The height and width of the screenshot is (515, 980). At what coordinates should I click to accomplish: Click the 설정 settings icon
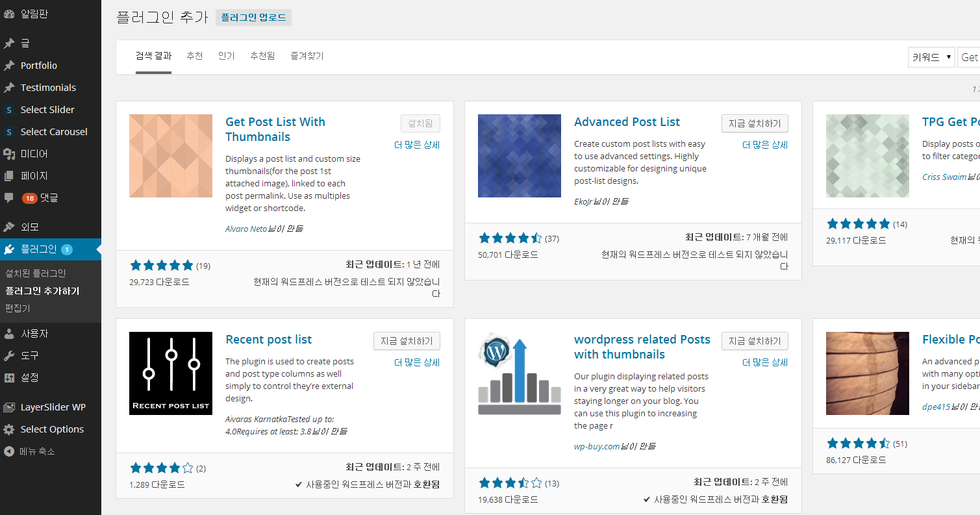click(9, 377)
